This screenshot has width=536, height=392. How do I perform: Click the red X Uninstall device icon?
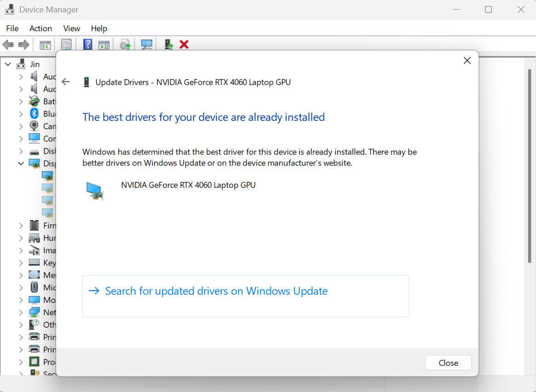[x=184, y=45]
